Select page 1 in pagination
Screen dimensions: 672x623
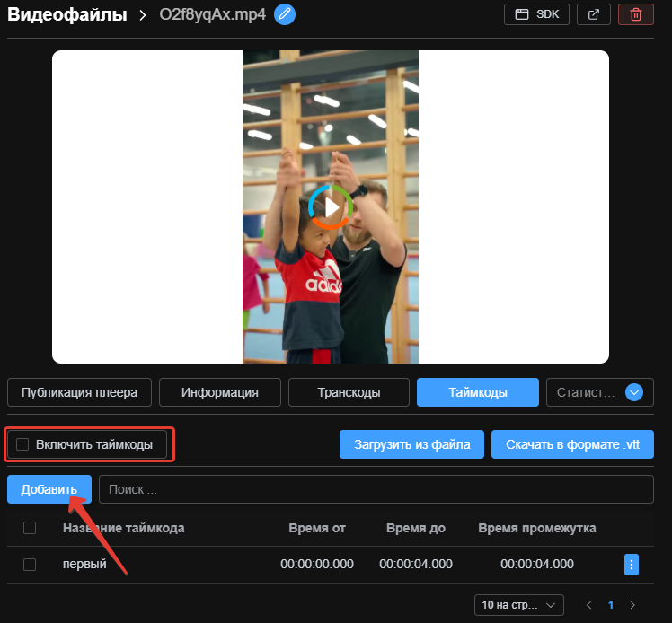[611, 605]
